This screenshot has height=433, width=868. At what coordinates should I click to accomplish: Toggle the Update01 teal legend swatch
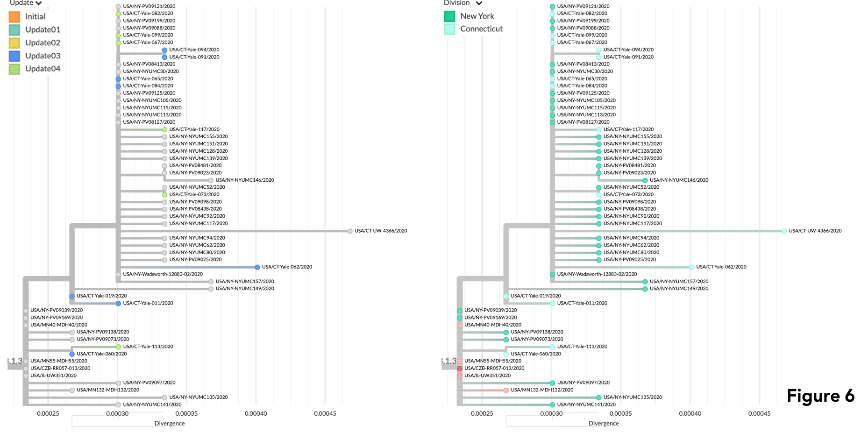click(14, 30)
